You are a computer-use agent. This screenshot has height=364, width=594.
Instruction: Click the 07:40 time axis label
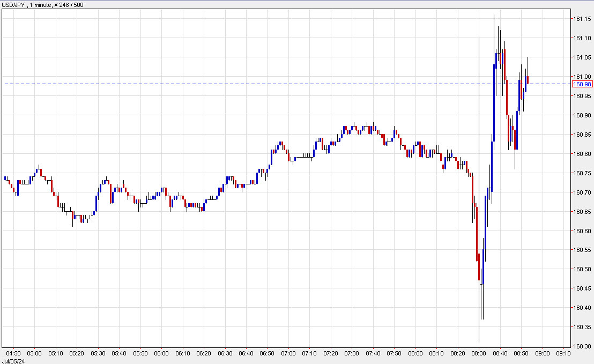[x=373, y=353]
